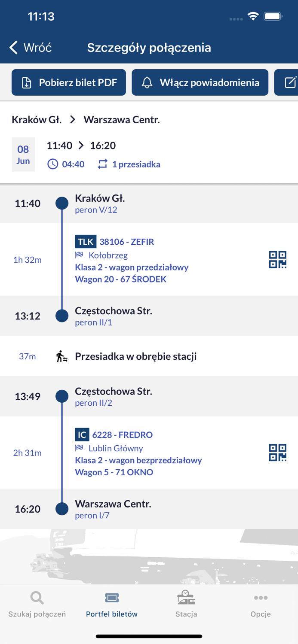
Task: Tap the partially visible edit icon button
Action: (289, 82)
